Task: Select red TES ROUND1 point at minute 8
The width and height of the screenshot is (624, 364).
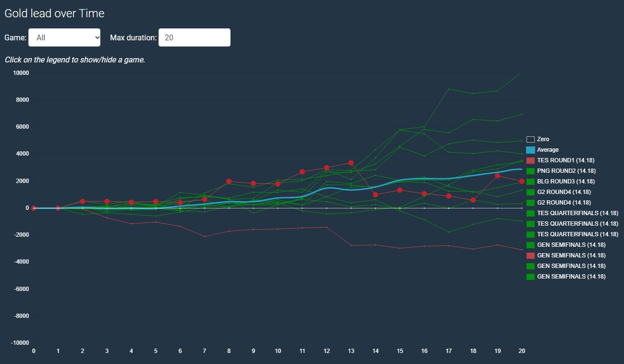Action: coord(229,182)
